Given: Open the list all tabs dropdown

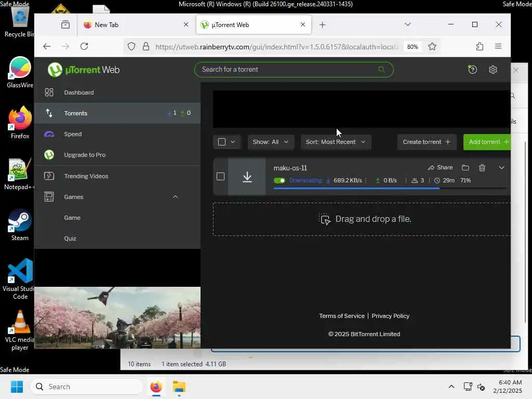Looking at the screenshot, I should coord(407,24).
